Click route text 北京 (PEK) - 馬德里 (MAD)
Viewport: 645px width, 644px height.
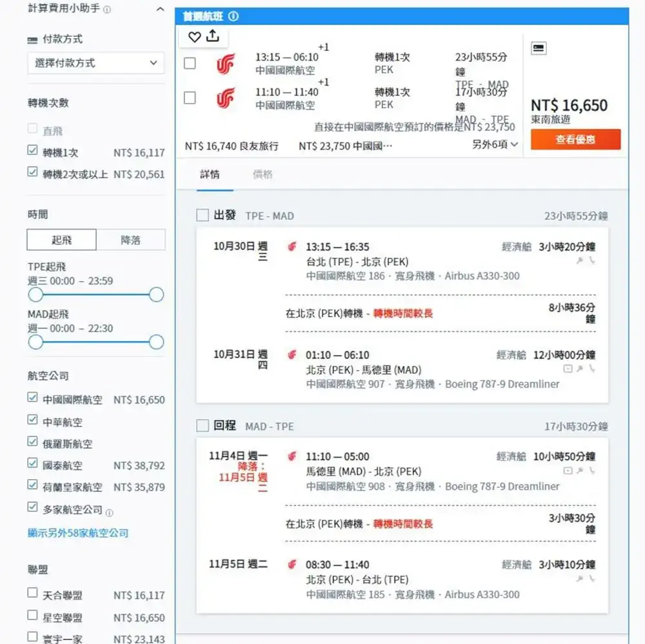(364, 370)
